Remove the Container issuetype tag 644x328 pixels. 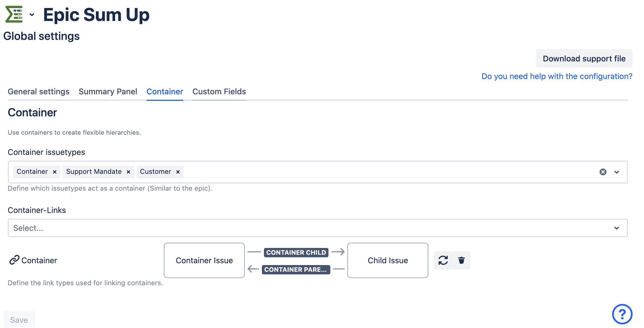(x=55, y=172)
